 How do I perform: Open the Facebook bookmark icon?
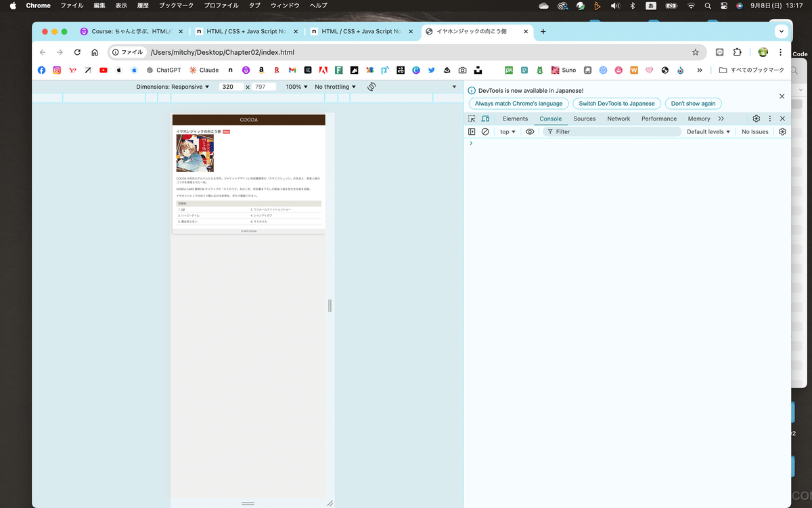[x=41, y=70]
